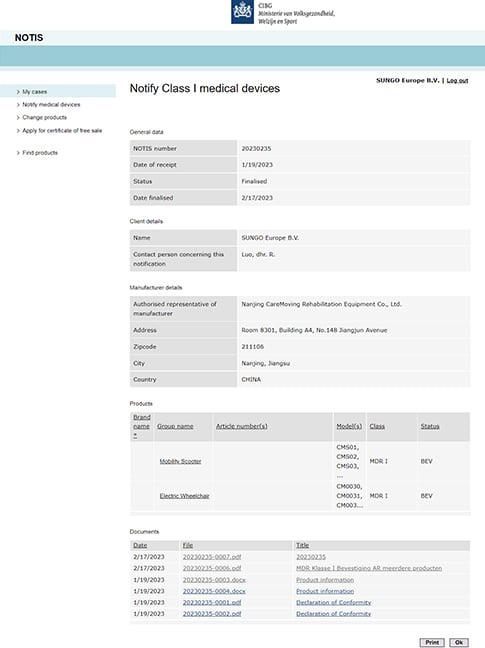Click the CIBG ministry logo emblem

pyautogui.click(x=242, y=12)
